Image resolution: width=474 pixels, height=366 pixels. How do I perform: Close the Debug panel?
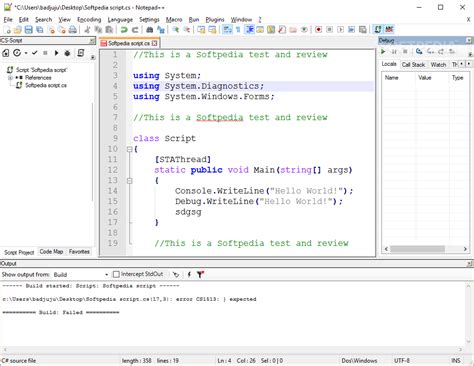469,41
